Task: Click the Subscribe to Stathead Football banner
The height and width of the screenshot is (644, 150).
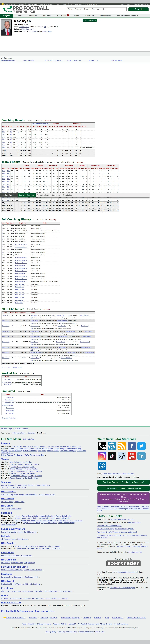Action: [x=123, y=498]
